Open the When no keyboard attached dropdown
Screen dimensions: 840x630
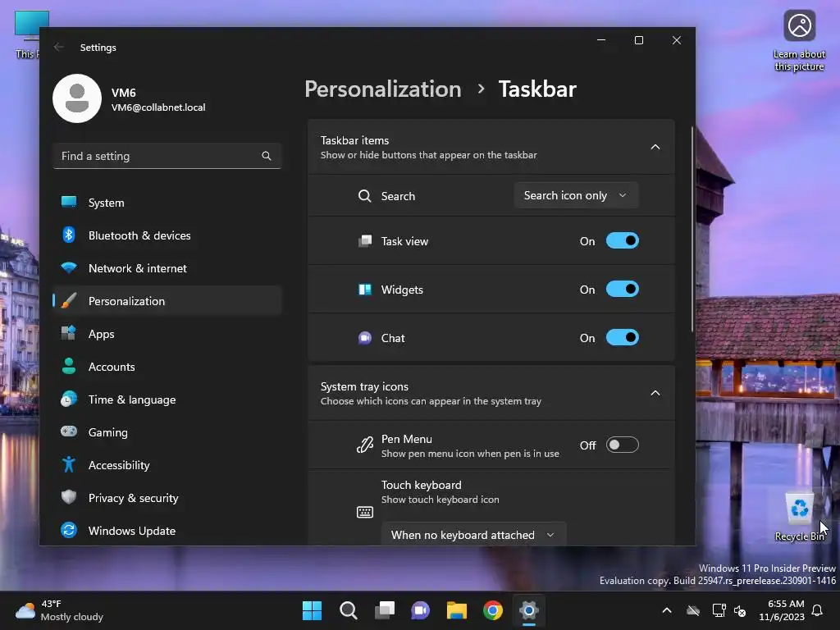(x=473, y=535)
